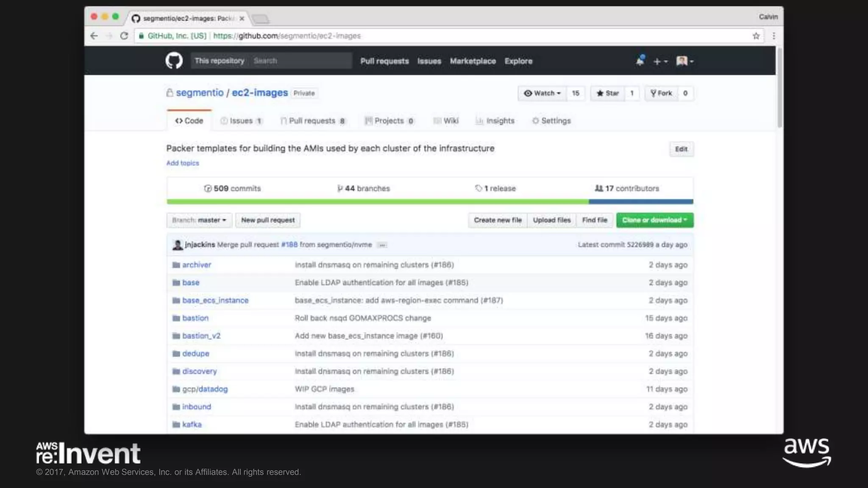The width and height of the screenshot is (868, 488).
Task: Click the GitHub octocat logo
Action: pyautogui.click(x=174, y=61)
